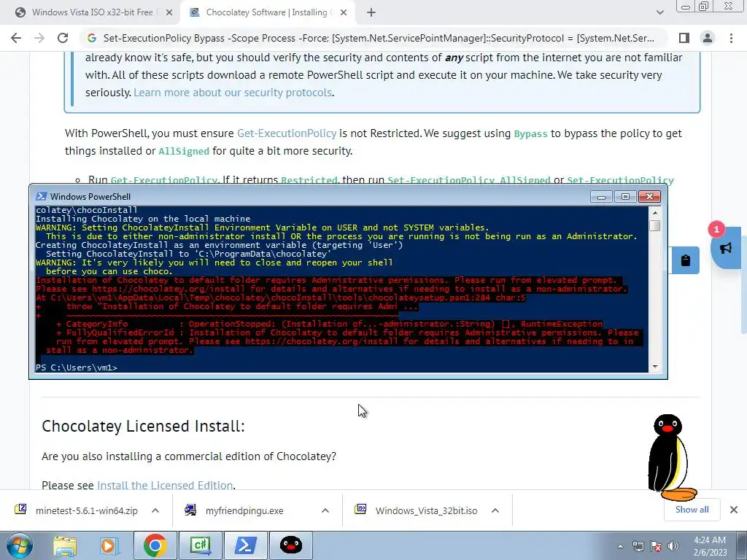Expand options for myfriendpingu.exe

pos(325,510)
